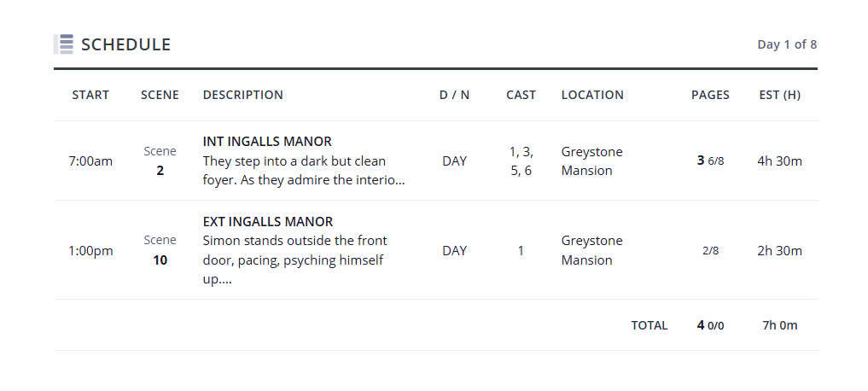Click cast list 1, 3, 5, 6
Viewport: 868px width, 391px height.
click(x=521, y=160)
